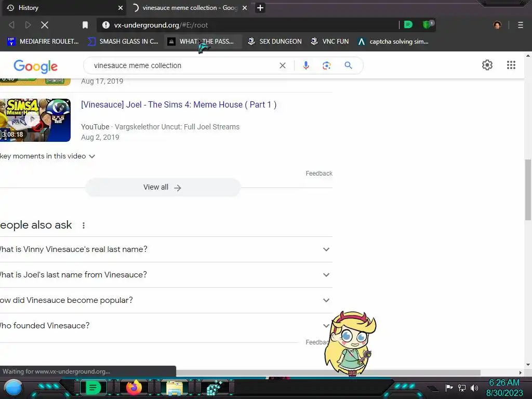The height and width of the screenshot is (399, 532).
Task: Open VNC FUN bookmark
Action: pyautogui.click(x=329, y=42)
